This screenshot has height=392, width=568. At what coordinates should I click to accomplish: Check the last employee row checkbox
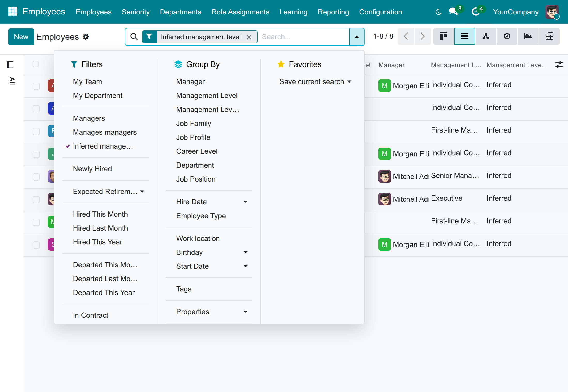36,245
